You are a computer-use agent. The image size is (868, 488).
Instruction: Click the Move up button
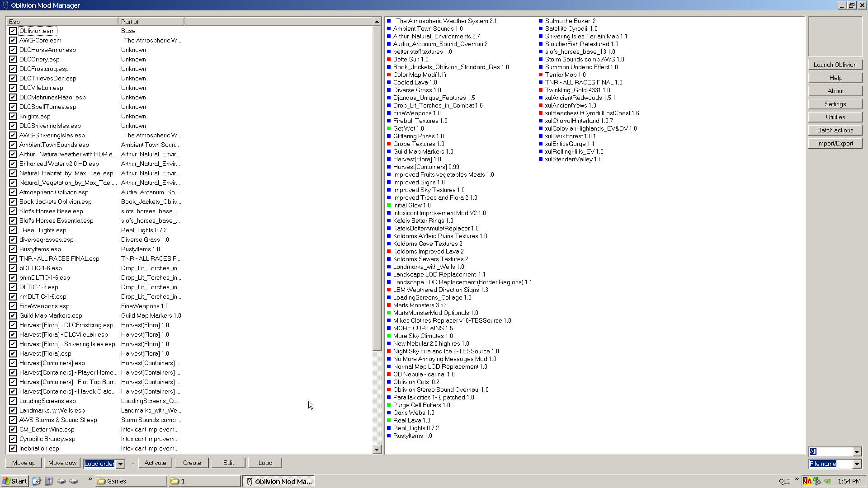(24, 463)
